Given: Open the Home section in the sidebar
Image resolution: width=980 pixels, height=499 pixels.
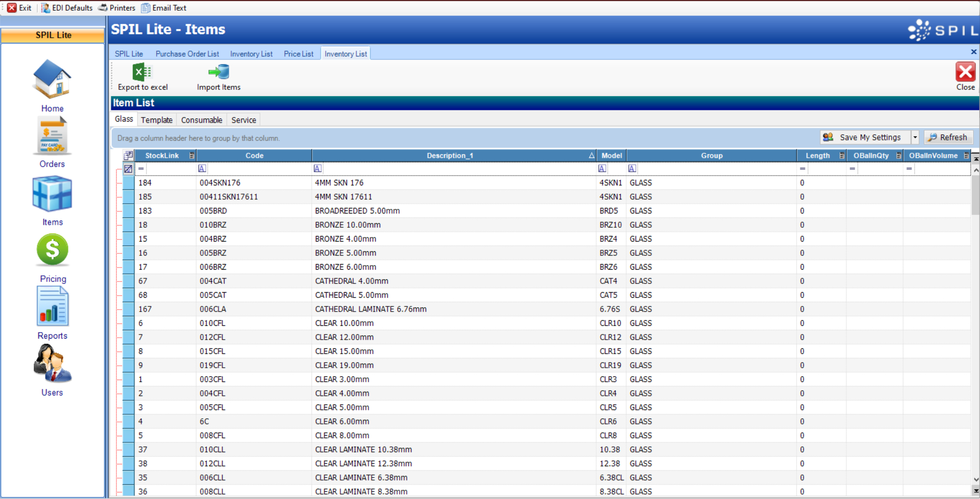Looking at the screenshot, I should pyautogui.click(x=52, y=86).
